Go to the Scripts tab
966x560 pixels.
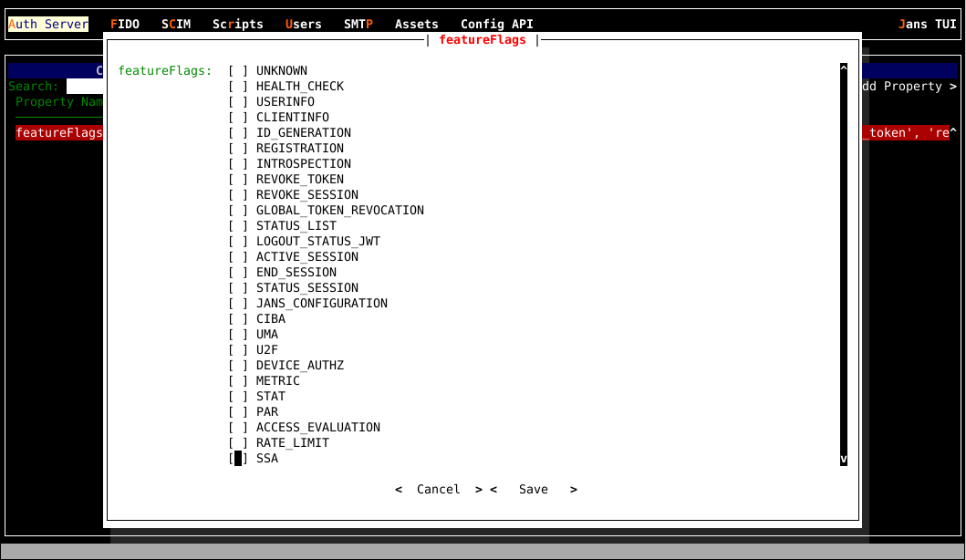click(237, 25)
